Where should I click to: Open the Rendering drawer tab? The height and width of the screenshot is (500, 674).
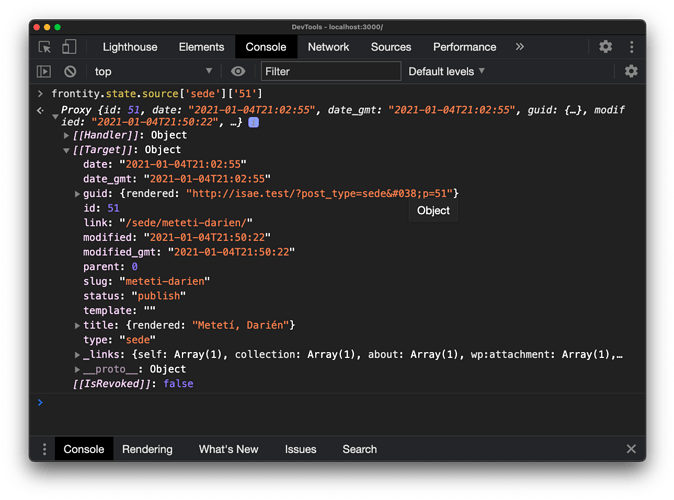(x=147, y=449)
